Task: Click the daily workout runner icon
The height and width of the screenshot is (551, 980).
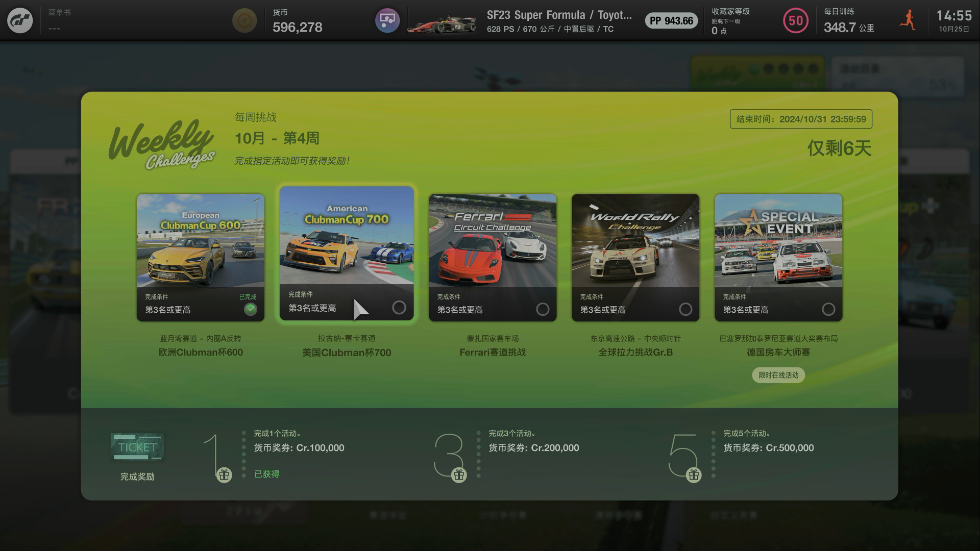Action: (908, 20)
